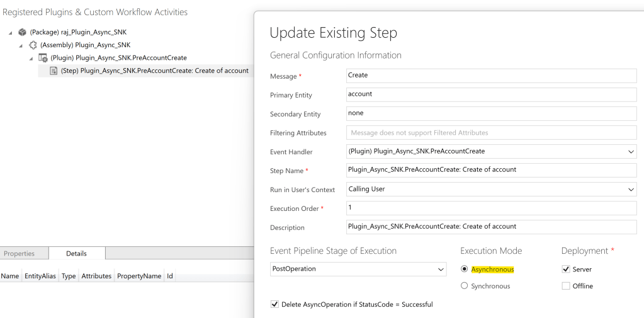Collapse the Assembly Plugin_Async_SNK node
Screen dimensions: 644x318
tap(21, 45)
